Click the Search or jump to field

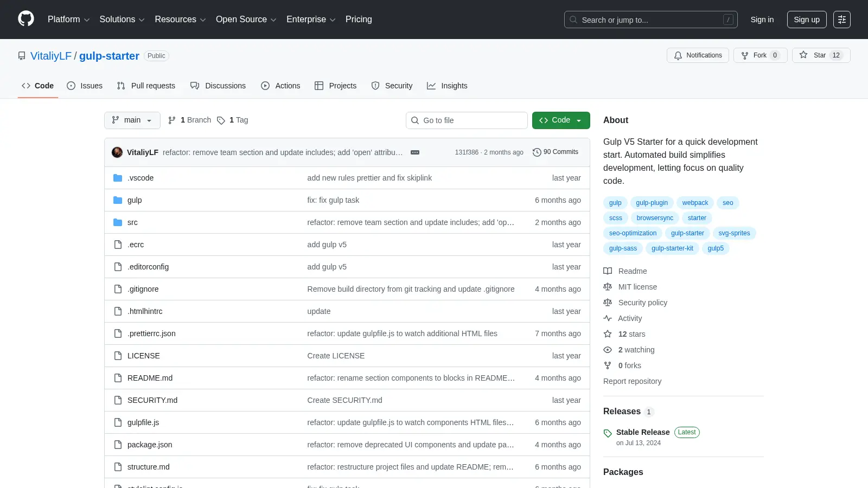pyautogui.click(x=651, y=20)
